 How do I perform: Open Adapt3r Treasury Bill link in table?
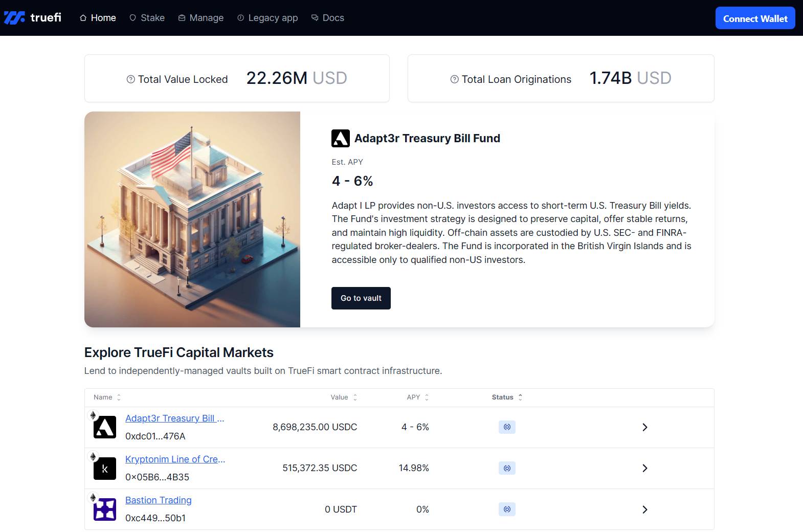175,418
